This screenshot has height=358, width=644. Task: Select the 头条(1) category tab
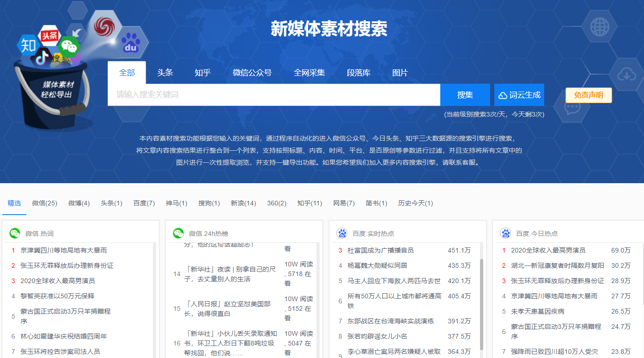(112, 203)
